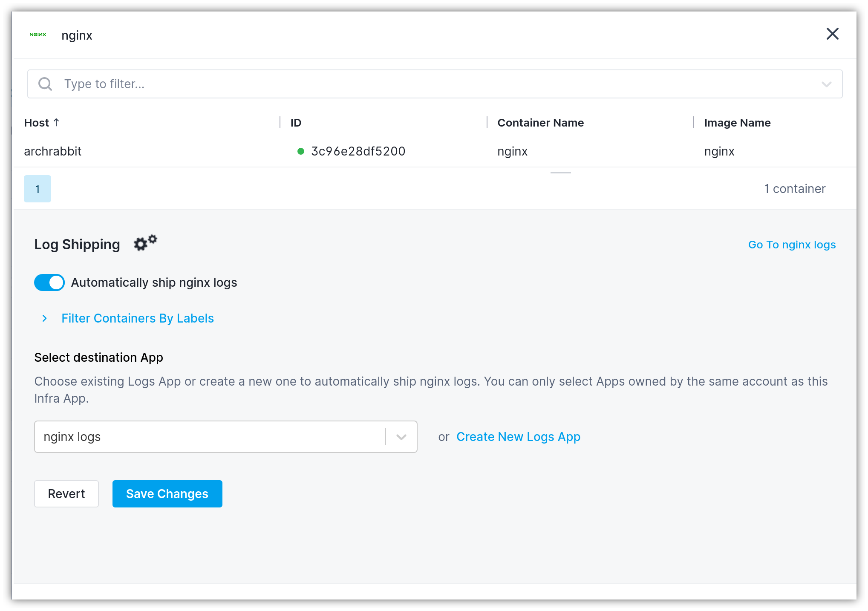This screenshot has width=868, height=611.
Task: Click the search filter magnifying glass icon
Action: tap(45, 84)
